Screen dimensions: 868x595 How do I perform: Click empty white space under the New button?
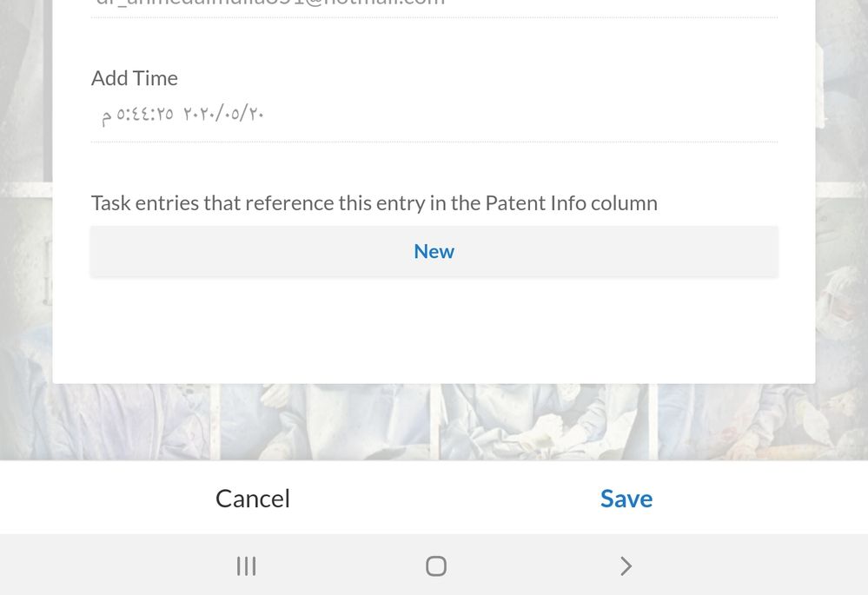[434, 329]
